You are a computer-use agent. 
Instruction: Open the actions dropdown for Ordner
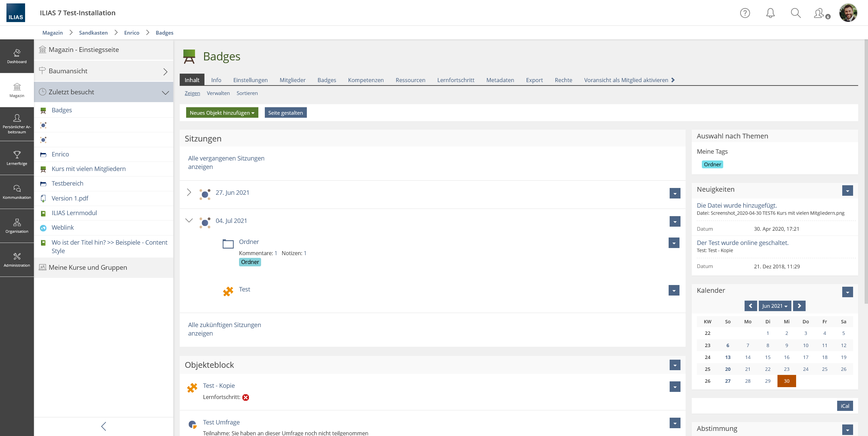point(674,243)
